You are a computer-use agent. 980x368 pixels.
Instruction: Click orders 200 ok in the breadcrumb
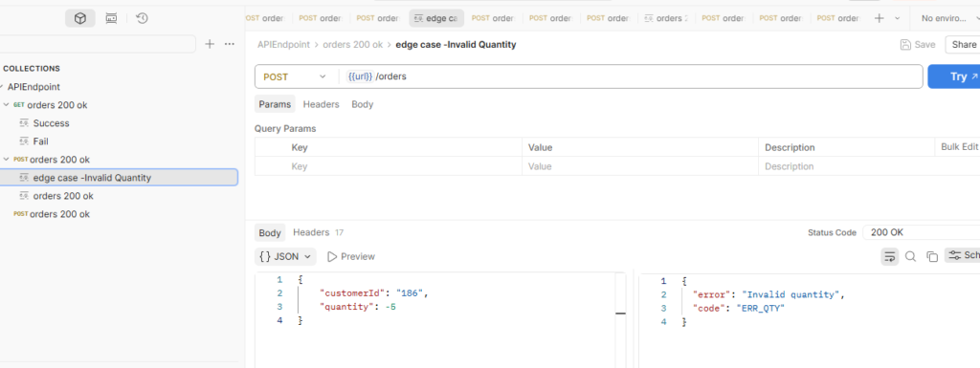[x=352, y=44]
